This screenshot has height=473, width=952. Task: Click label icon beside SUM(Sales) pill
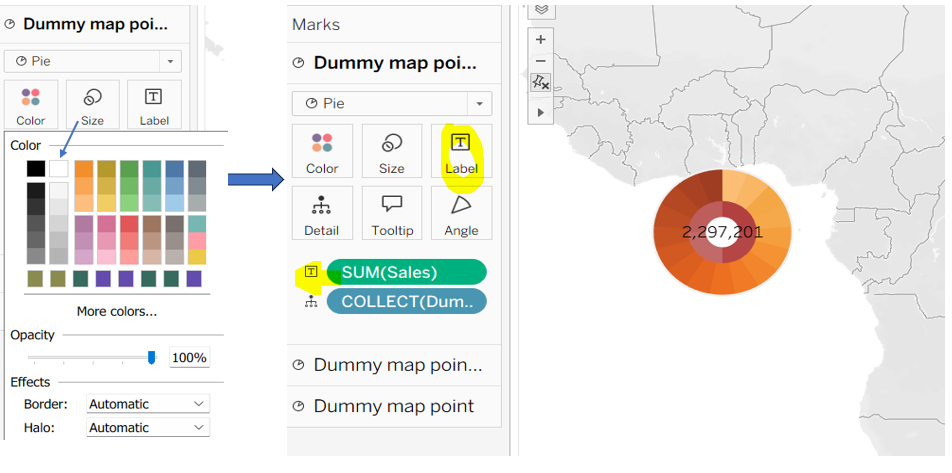click(311, 272)
